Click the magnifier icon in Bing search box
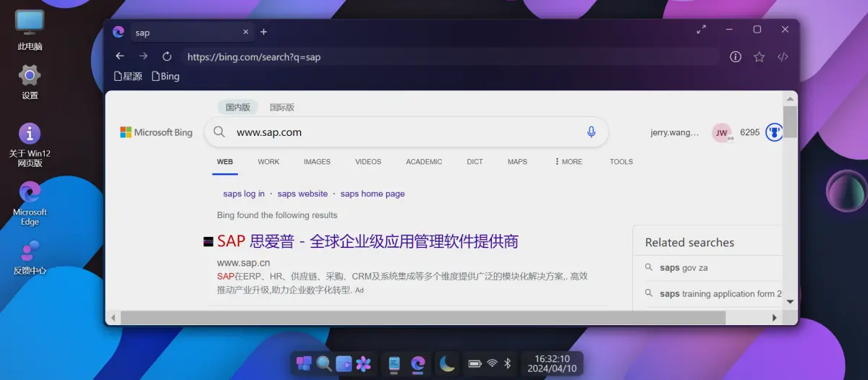This screenshot has height=380, width=868. pos(220,132)
